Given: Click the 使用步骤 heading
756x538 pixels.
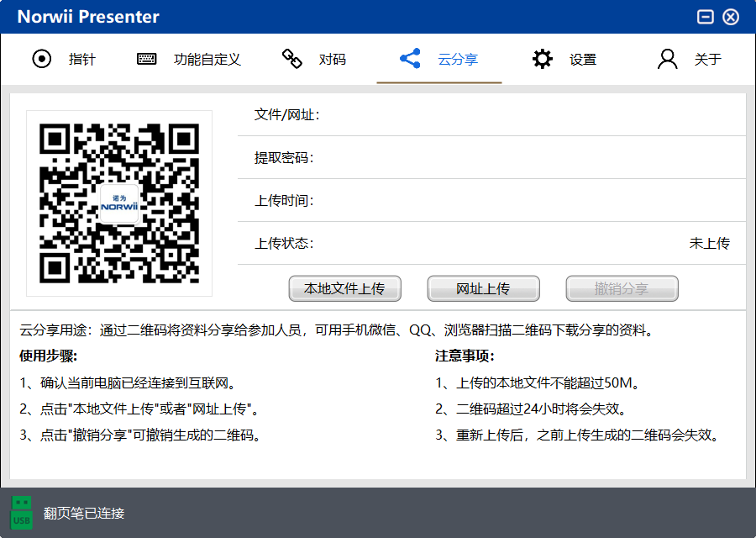Looking at the screenshot, I should point(48,356).
